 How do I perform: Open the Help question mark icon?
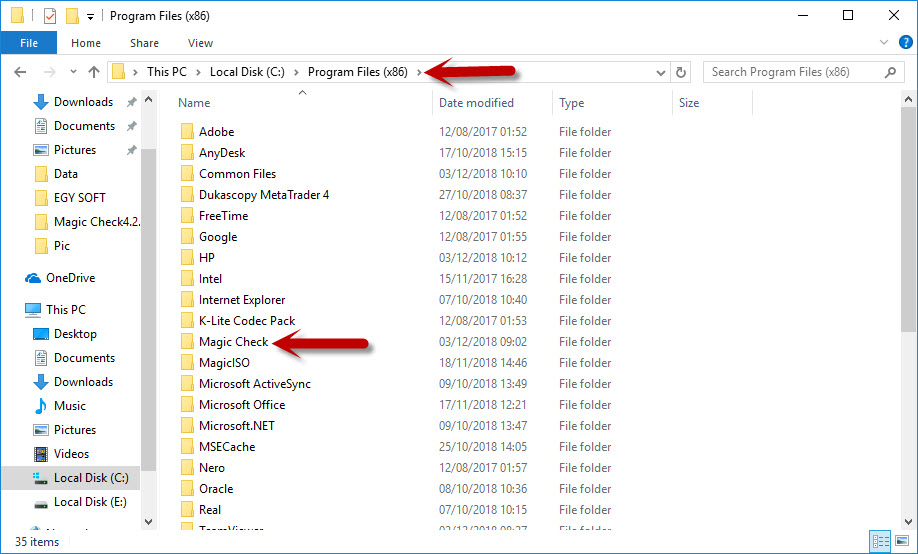906,42
